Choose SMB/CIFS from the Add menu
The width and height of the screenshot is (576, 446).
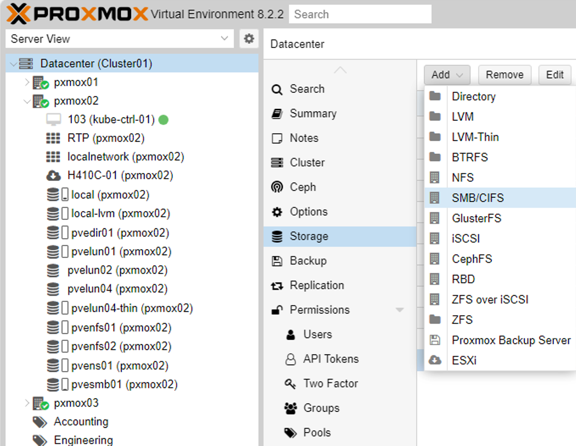[500, 198]
